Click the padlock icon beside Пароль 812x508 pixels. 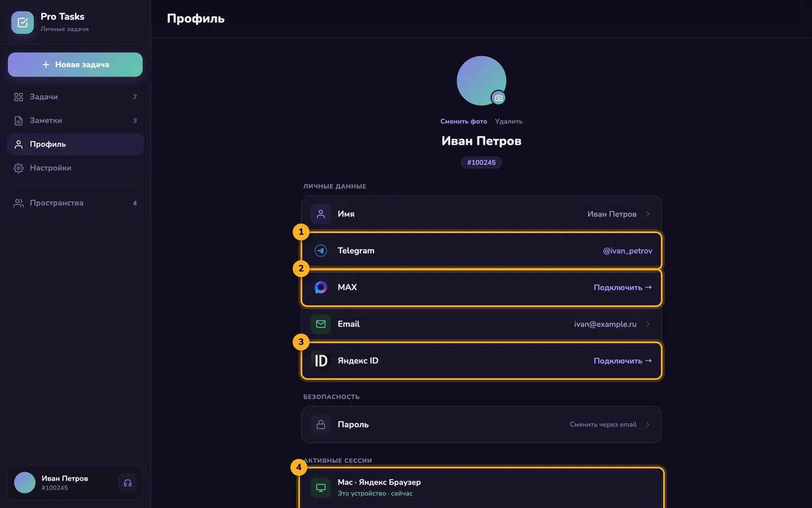click(x=321, y=425)
